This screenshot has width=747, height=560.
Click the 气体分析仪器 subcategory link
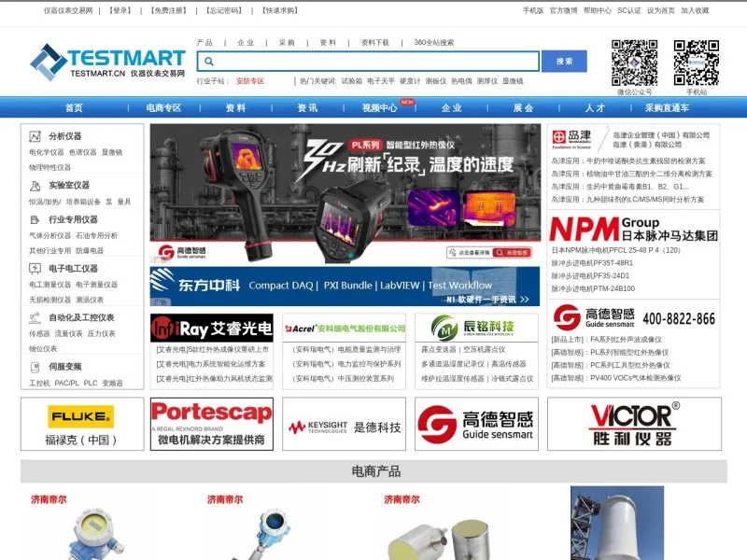(x=49, y=236)
